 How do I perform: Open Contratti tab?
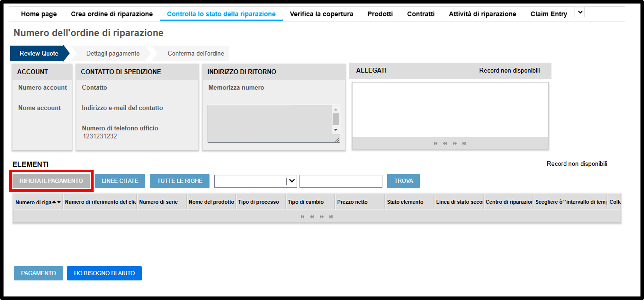421,14
